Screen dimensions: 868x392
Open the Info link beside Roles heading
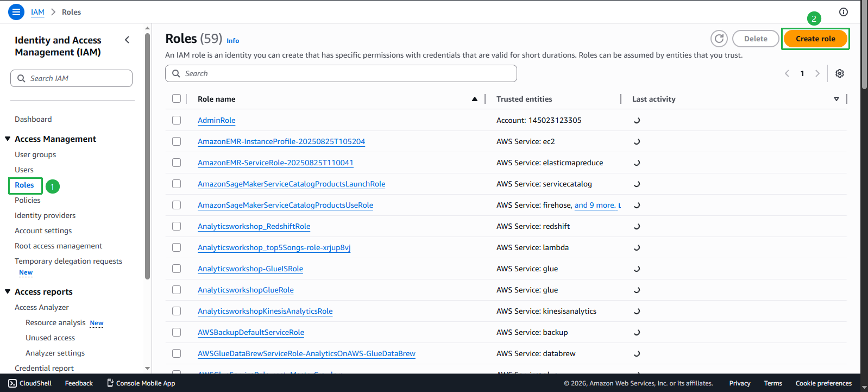pos(233,41)
